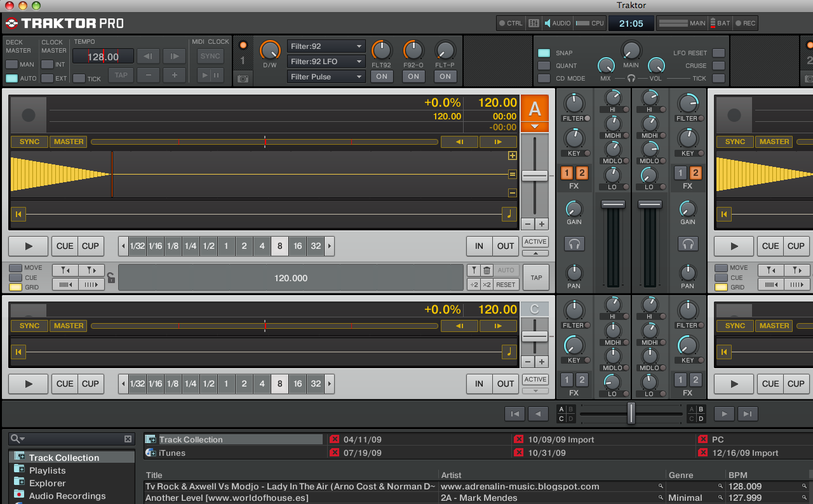813x504 pixels.
Task: Open the Filter Pulse effect dropdown
Action: click(x=326, y=77)
